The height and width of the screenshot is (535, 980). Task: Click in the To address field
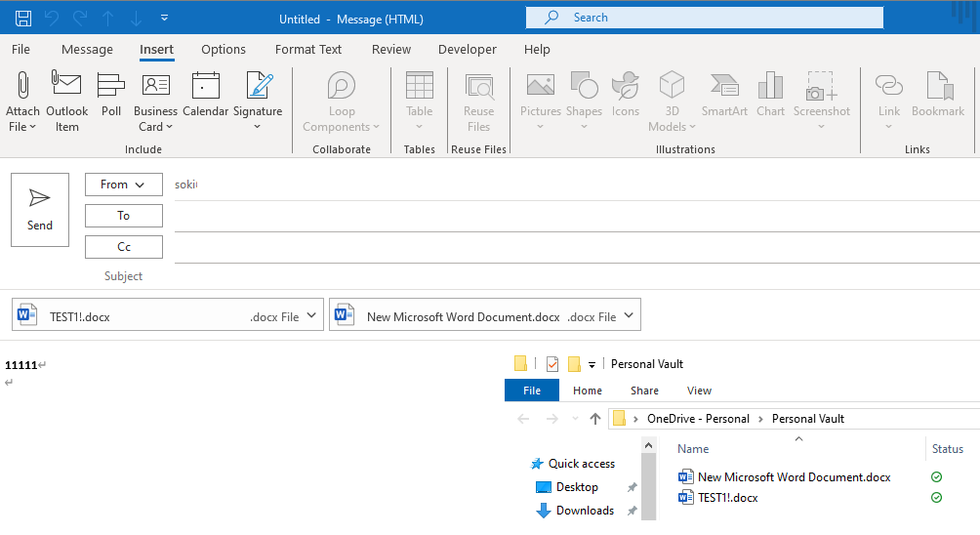pyautogui.click(x=577, y=217)
